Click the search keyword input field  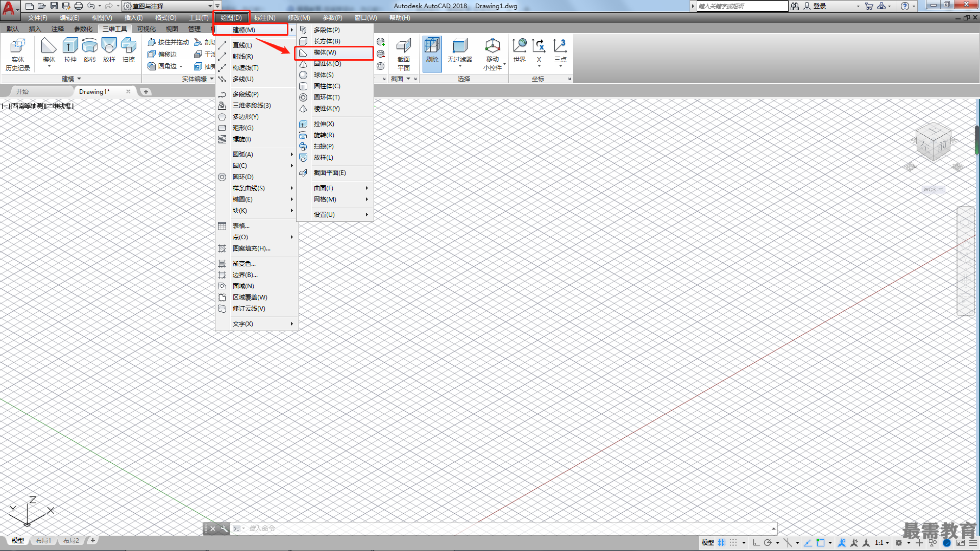coord(742,6)
